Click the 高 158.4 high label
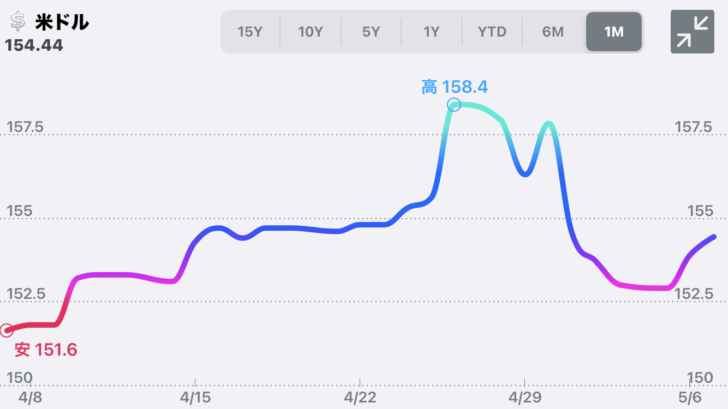The width and height of the screenshot is (728, 409). coord(453,87)
